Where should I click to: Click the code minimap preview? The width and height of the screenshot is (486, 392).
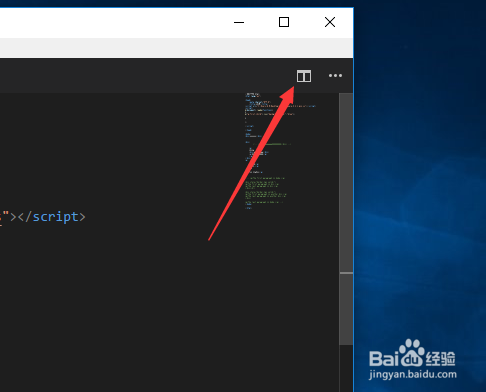tap(280, 152)
